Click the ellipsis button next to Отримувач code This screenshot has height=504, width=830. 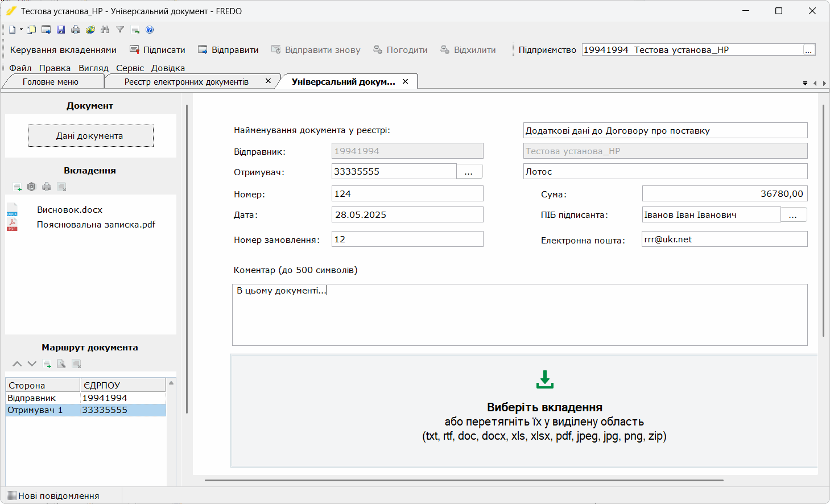tap(469, 172)
